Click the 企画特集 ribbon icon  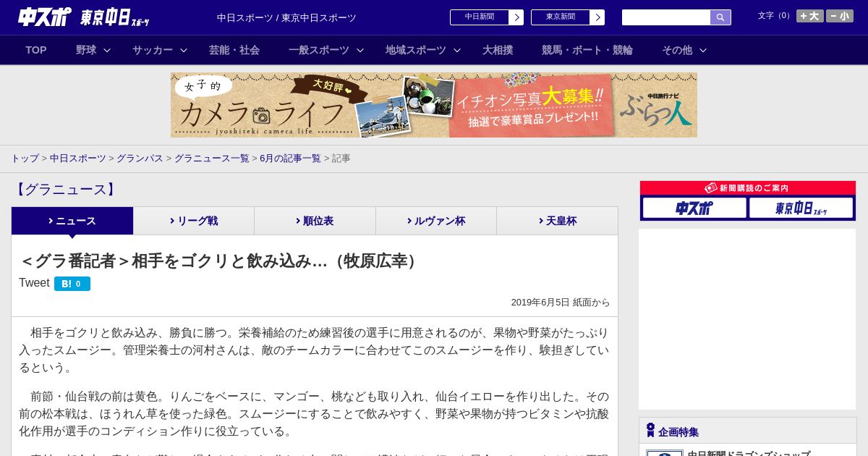click(x=650, y=430)
